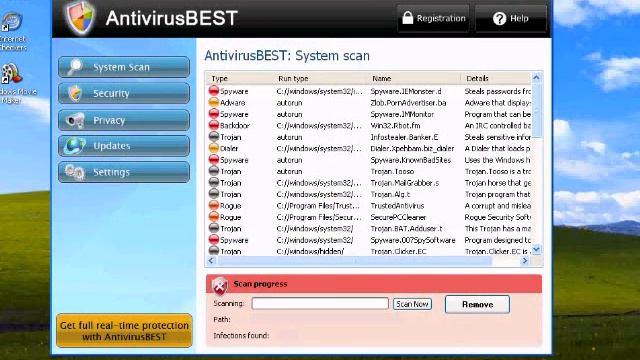Click Get full real-time protection banner
The height and width of the screenshot is (360, 640).
[x=124, y=331]
